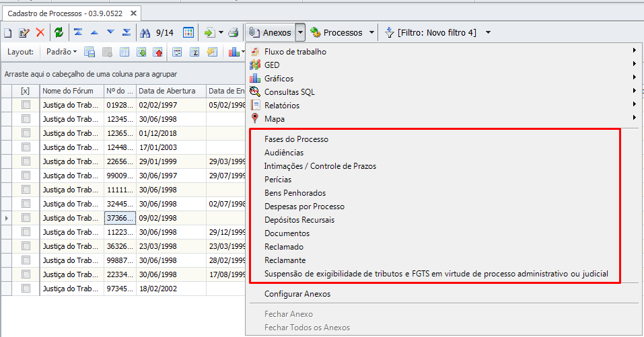Viewport: 644px width, 337px height.
Task: Click the Data de Abertura column header
Action: tap(171, 91)
